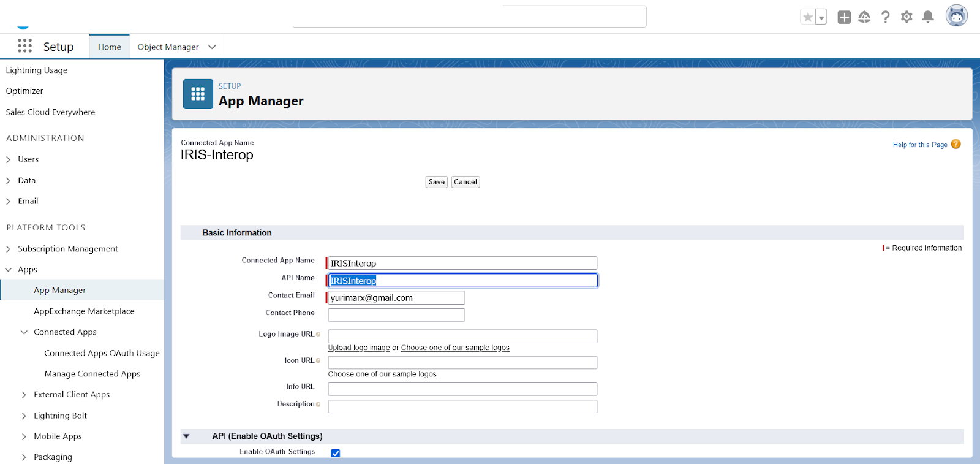
Task: Expand Subscription Management in sidebar
Action: (8, 249)
